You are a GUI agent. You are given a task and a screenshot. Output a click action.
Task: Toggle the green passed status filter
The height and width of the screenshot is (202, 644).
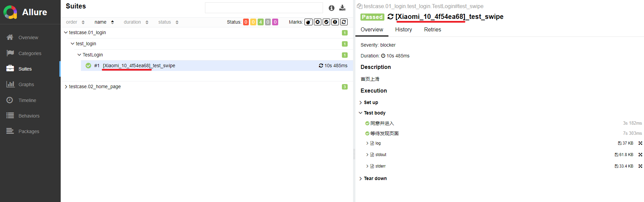click(261, 22)
